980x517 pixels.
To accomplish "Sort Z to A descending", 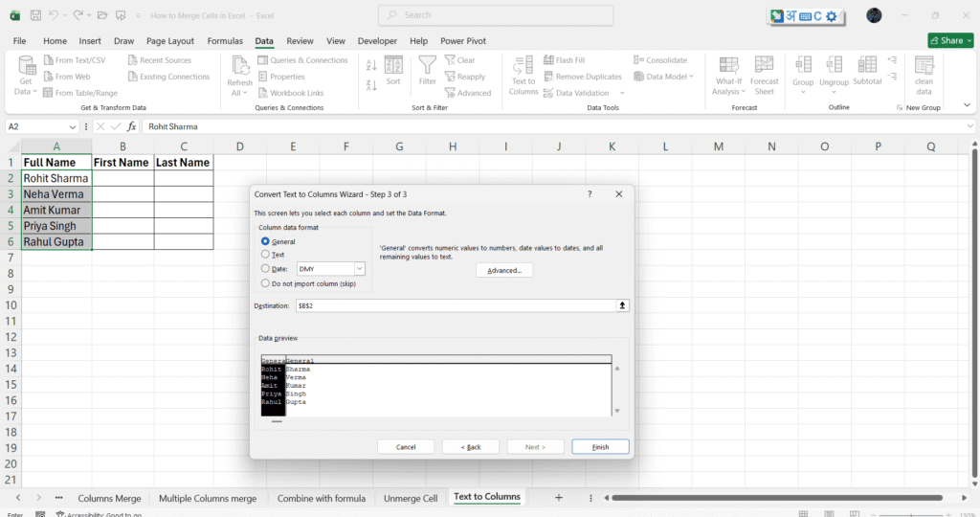I will point(371,85).
